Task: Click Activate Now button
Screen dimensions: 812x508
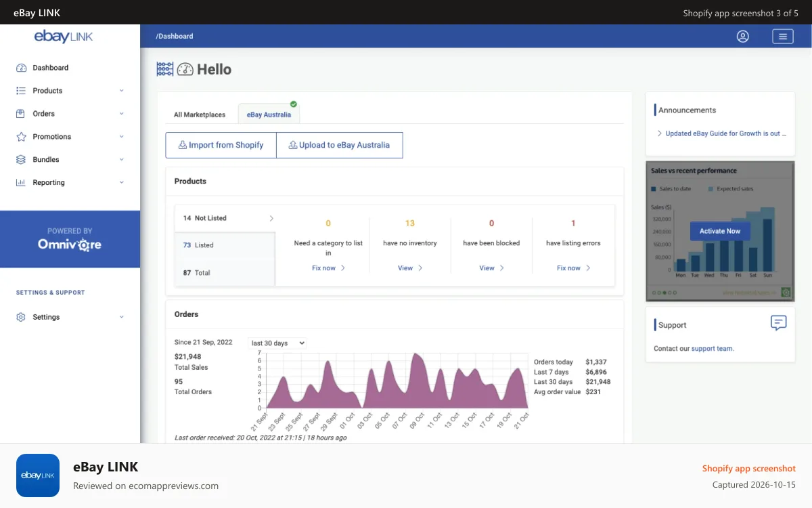Action: (x=720, y=231)
